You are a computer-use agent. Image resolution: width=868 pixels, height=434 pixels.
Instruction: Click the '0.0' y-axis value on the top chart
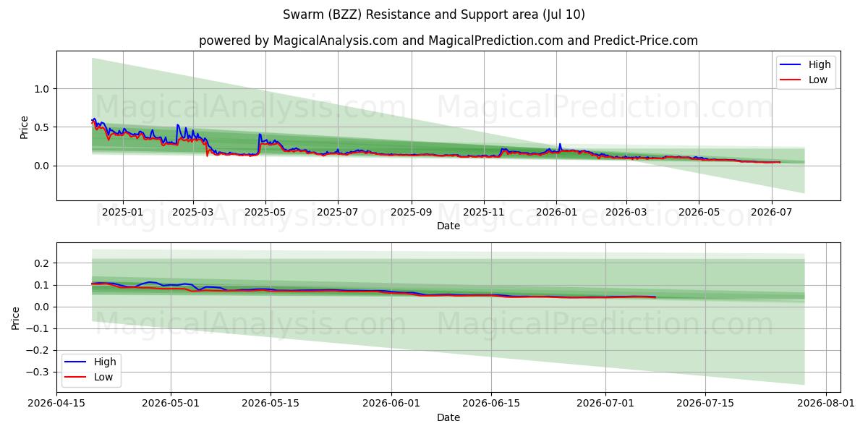coord(43,166)
